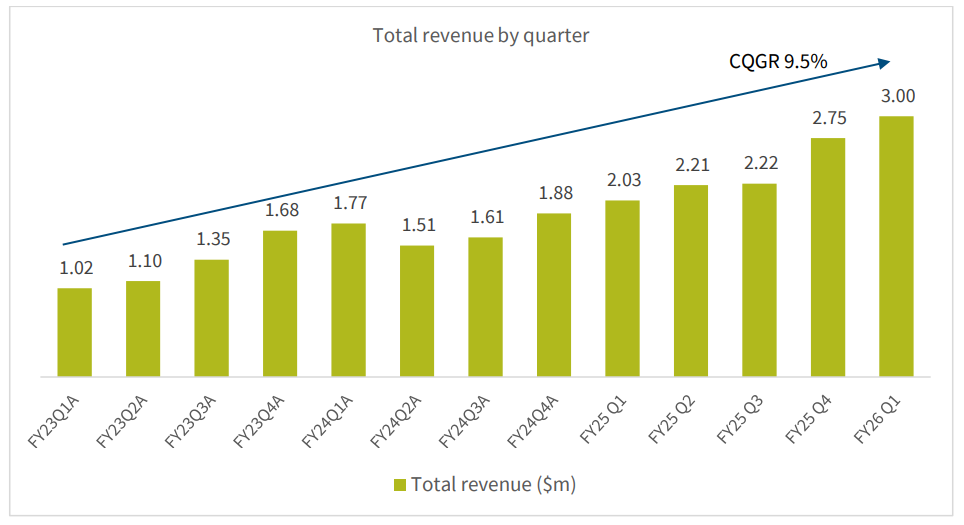Select the FY25 Q3 revenue bar
Screen dimensions: 964x525
click(x=759, y=280)
